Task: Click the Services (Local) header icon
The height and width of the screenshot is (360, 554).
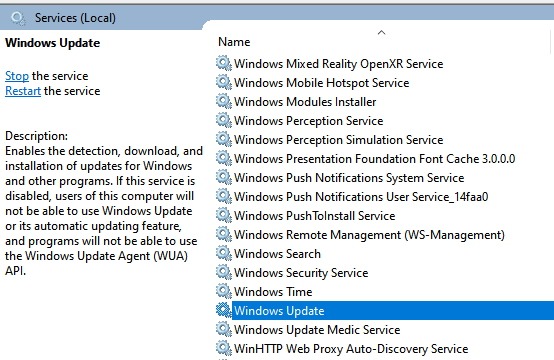Action: tap(17, 18)
